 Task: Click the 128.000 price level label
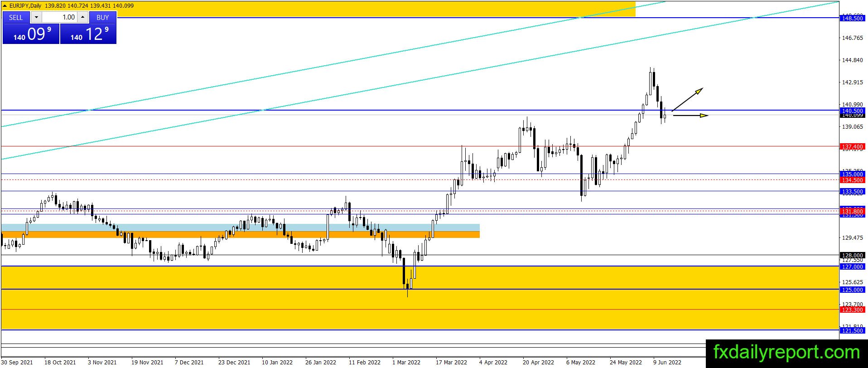(x=852, y=255)
